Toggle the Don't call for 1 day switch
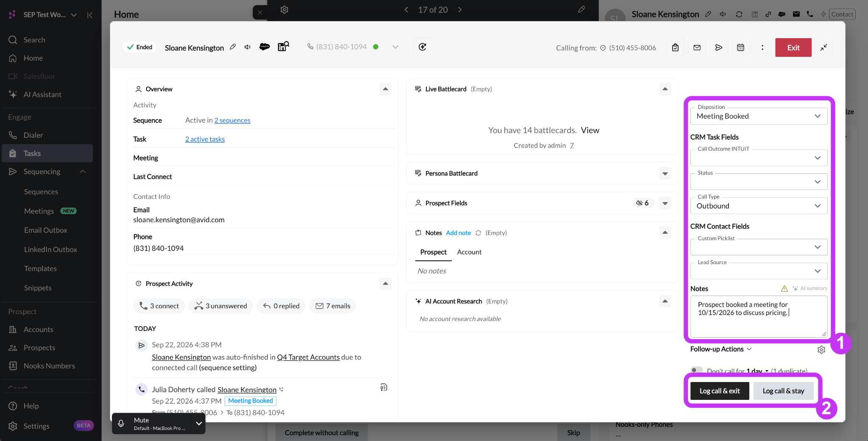Viewport: 868px width, 441px height. (x=696, y=370)
